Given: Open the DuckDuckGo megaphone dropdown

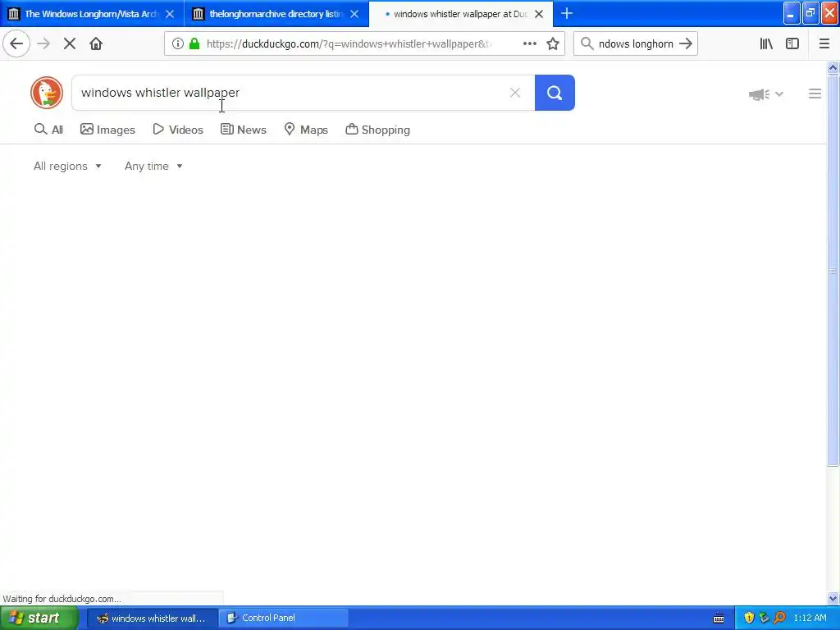Looking at the screenshot, I should tap(766, 94).
